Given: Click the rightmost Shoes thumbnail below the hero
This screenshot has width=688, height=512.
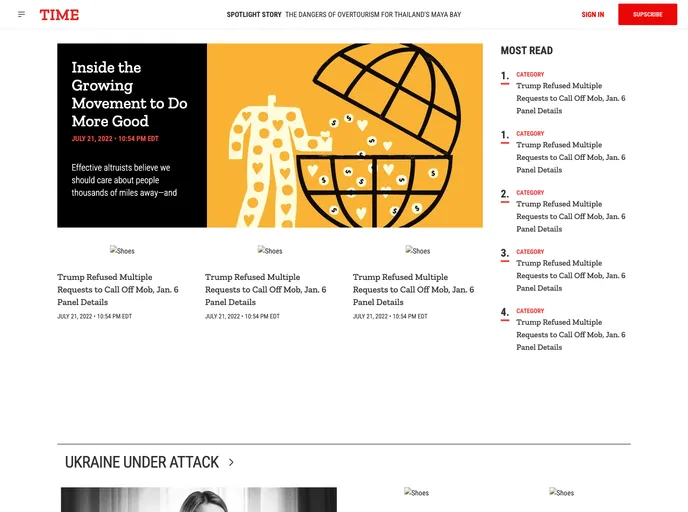Looking at the screenshot, I should pos(418,251).
